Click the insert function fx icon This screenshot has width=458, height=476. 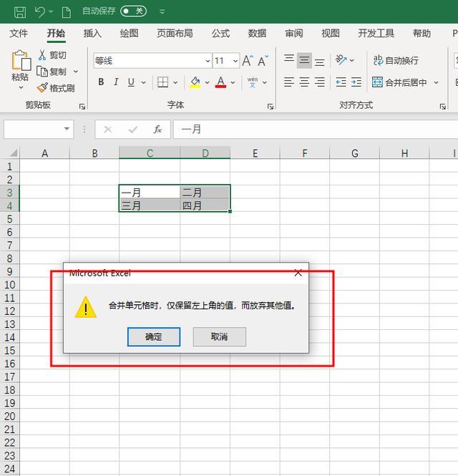pos(157,130)
